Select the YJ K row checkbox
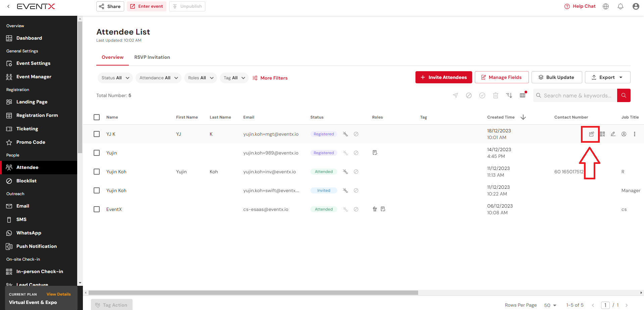Image resolution: width=644 pixels, height=310 pixels. pyautogui.click(x=97, y=134)
